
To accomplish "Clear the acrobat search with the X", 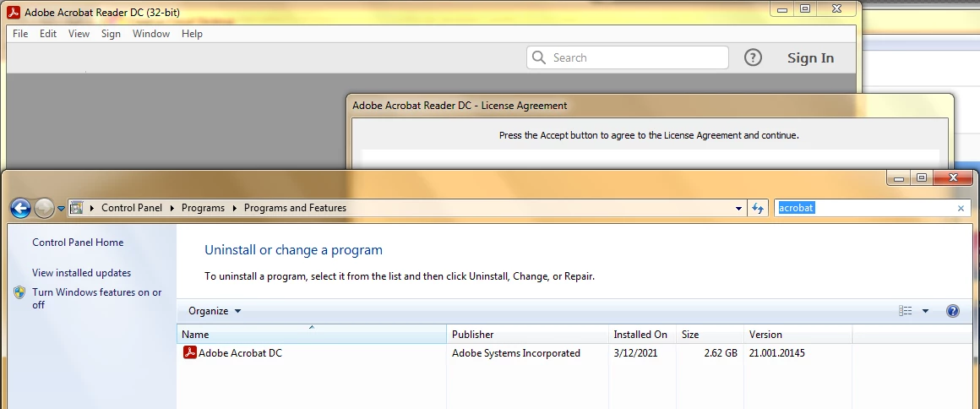I will point(961,208).
